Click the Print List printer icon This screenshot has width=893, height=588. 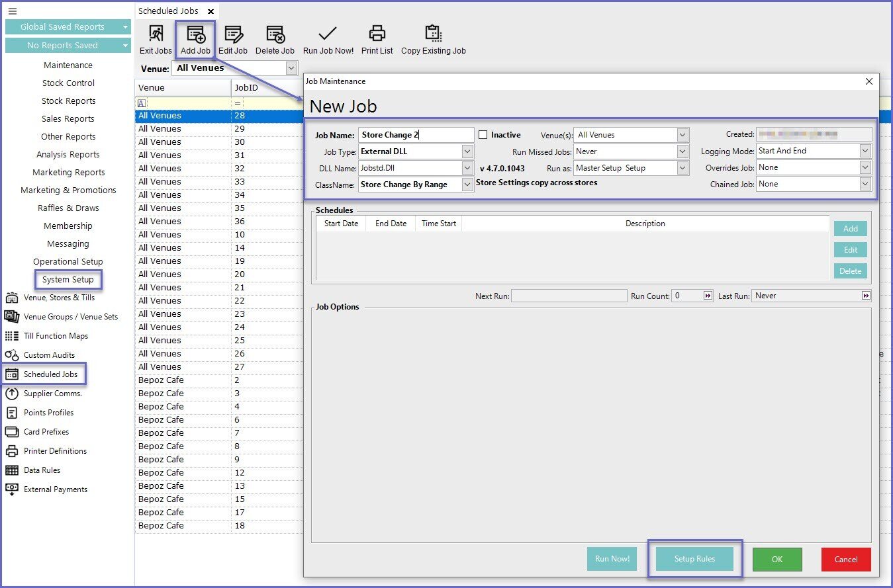[377, 34]
